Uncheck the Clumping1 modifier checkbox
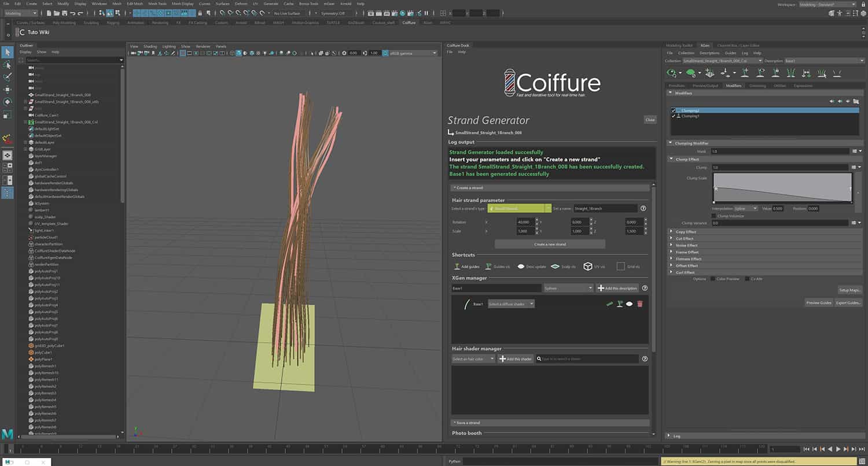Viewport: 868px width, 466px height. click(673, 116)
